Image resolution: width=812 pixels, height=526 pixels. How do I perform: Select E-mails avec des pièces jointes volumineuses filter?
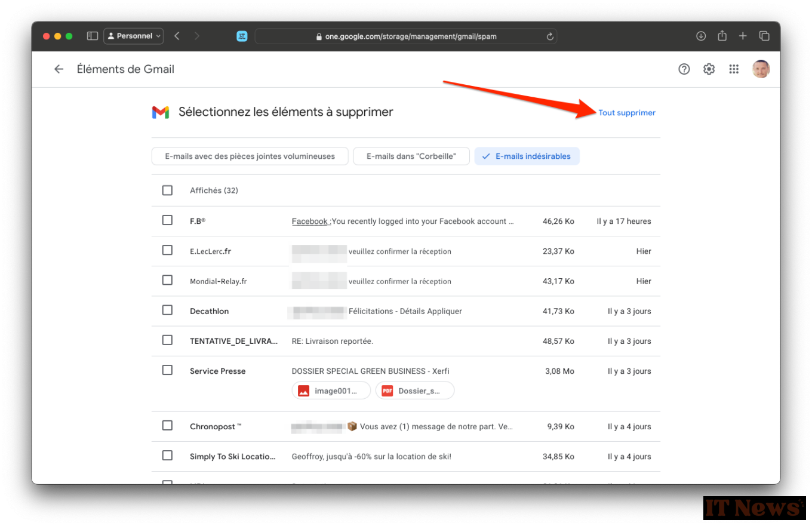[x=250, y=156]
